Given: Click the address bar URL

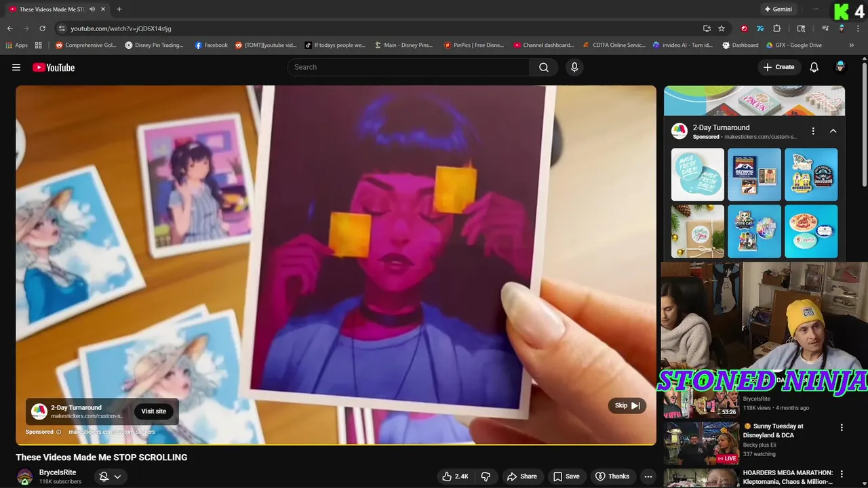Looking at the screenshot, I should pos(121,28).
